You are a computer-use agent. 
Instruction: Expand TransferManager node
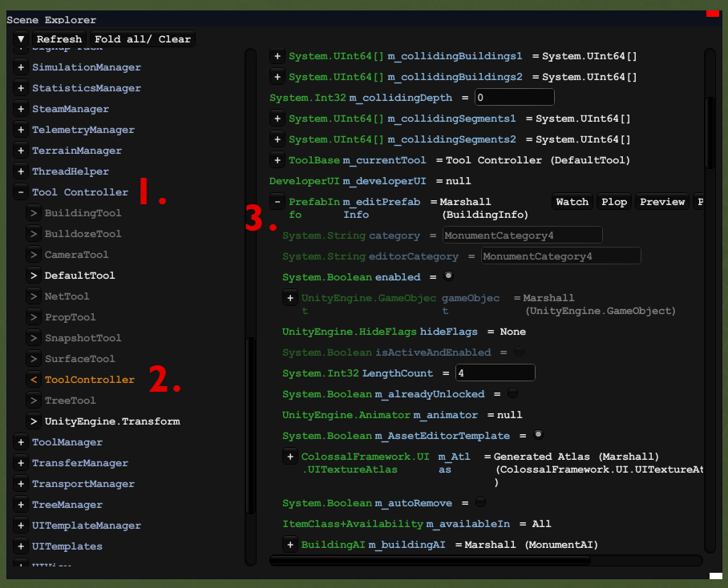point(20,463)
